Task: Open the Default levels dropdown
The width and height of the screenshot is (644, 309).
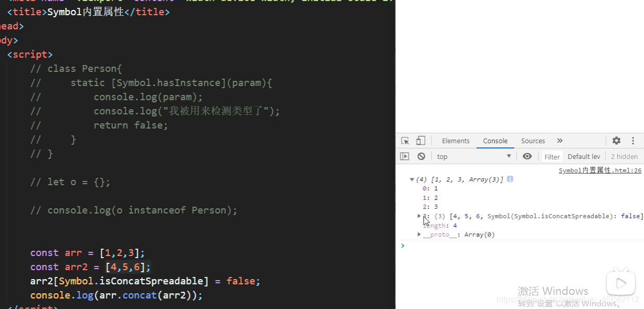Action: [x=584, y=156]
